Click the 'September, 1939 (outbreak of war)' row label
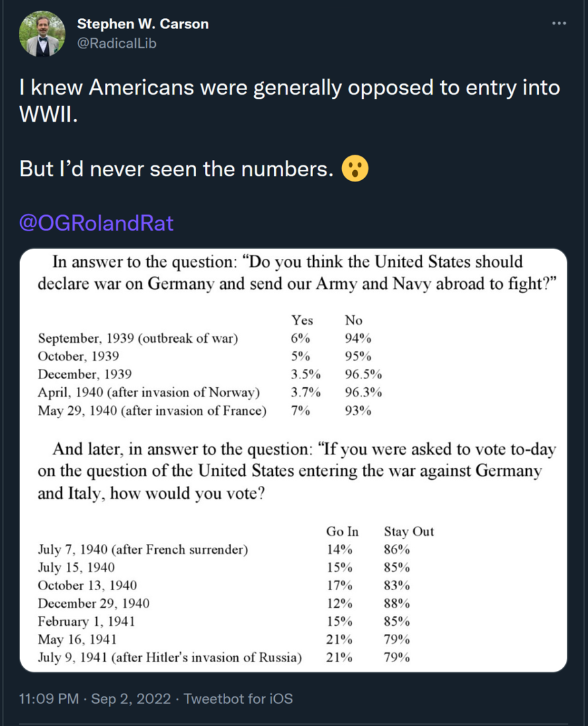 point(138,339)
